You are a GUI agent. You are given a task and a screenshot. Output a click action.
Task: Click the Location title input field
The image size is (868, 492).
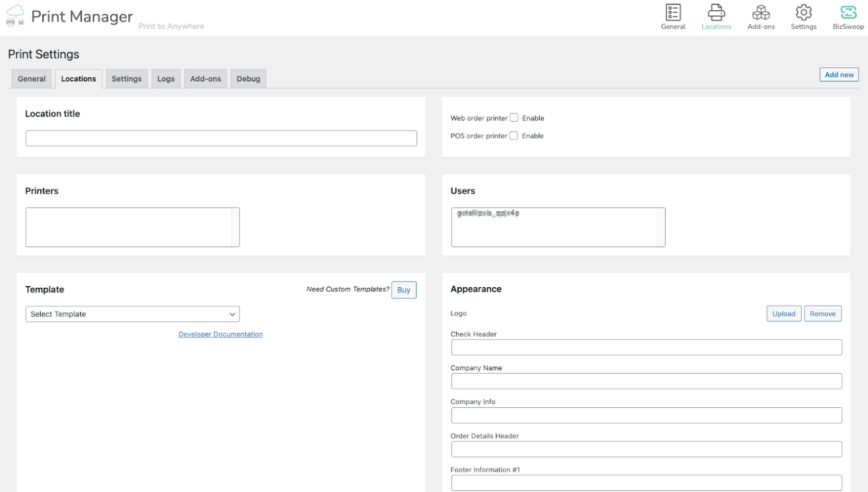pos(221,138)
